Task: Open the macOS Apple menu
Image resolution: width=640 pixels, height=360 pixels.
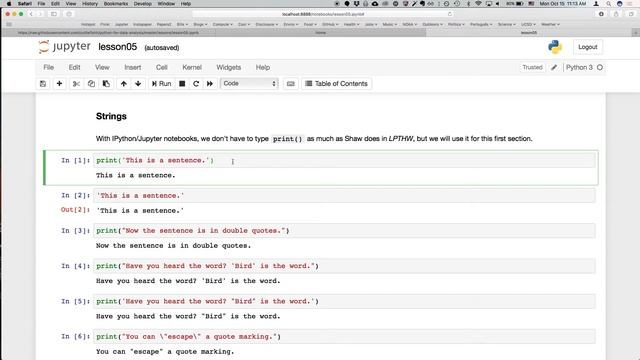Action: tap(9, 4)
